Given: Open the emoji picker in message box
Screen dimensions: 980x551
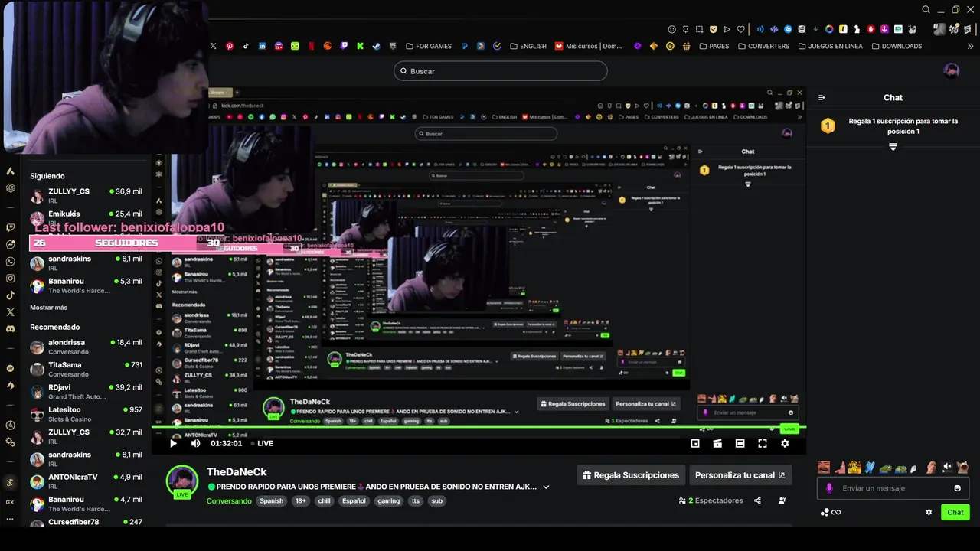Looking at the screenshot, I should [x=957, y=488].
